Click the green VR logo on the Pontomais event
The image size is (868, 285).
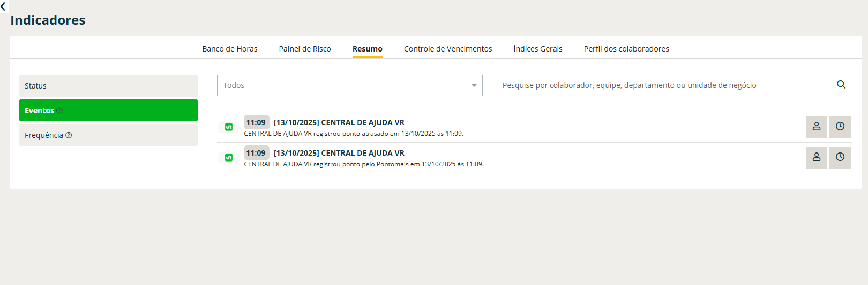[x=229, y=158]
